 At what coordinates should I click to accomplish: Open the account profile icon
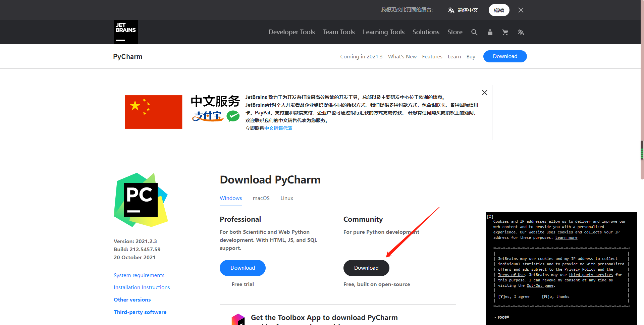coord(490,32)
